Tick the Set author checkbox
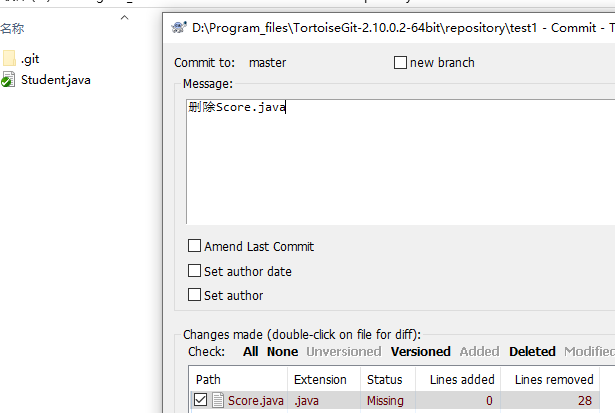The width and height of the screenshot is (615, 413). coord(194,295)
